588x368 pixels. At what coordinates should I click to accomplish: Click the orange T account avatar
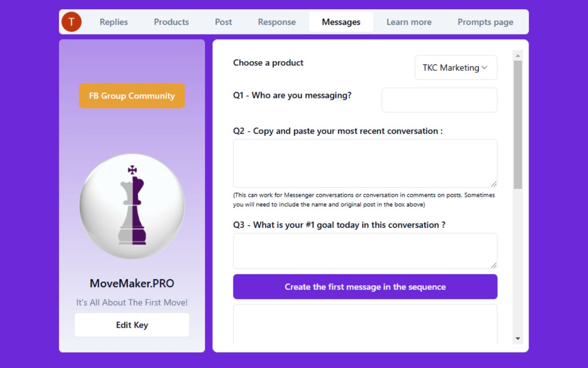click(x=72, y=21)
